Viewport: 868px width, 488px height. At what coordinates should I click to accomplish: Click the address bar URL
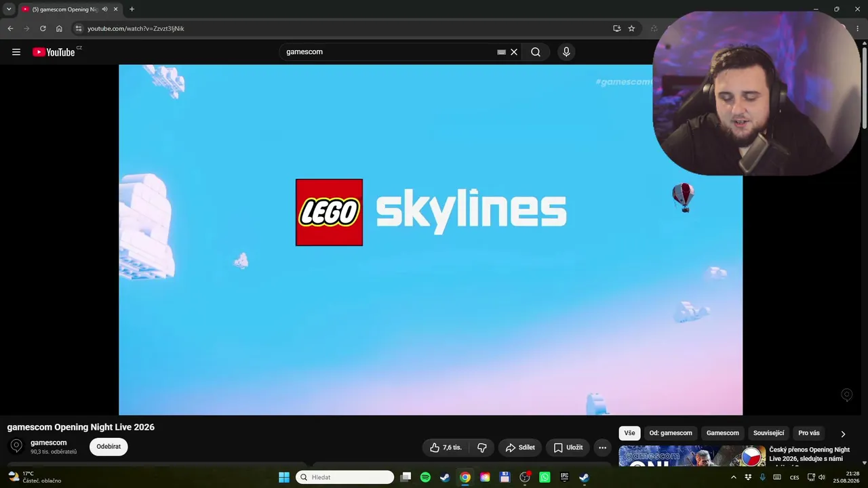136,28
